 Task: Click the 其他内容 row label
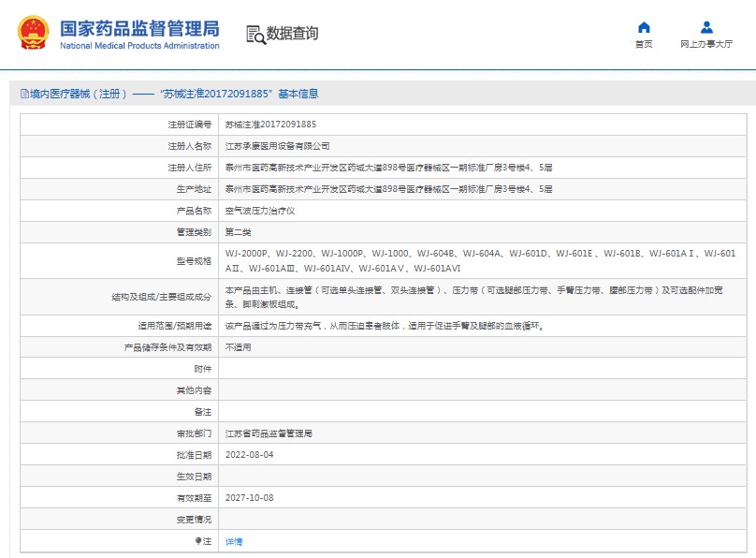coord(194,390)
